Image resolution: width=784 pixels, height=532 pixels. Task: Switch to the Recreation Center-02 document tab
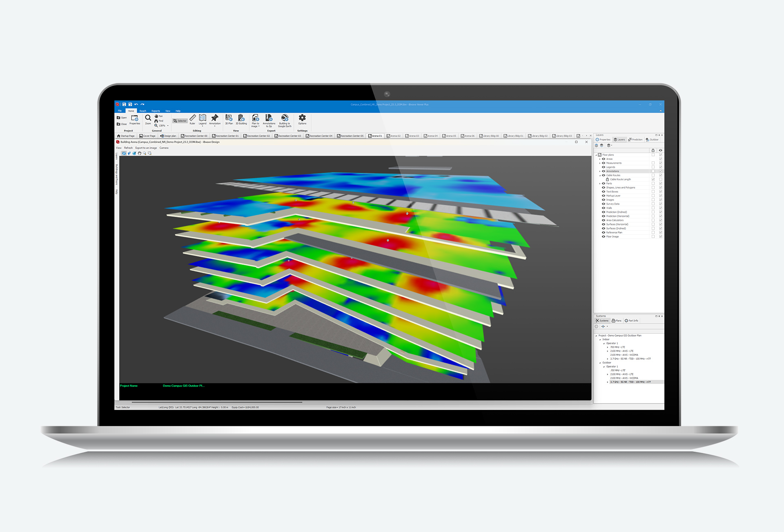[x=256, y=136]
